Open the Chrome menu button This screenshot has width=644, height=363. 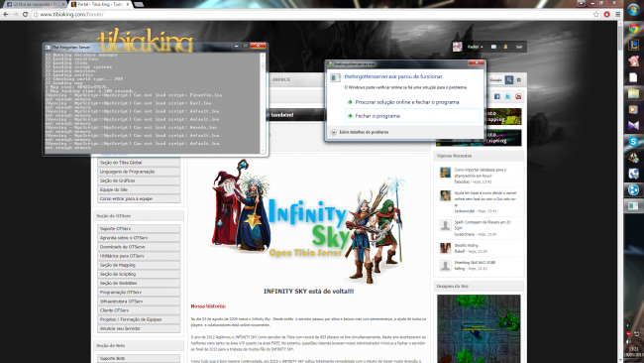pyautogui.click(x=617, y=15)
